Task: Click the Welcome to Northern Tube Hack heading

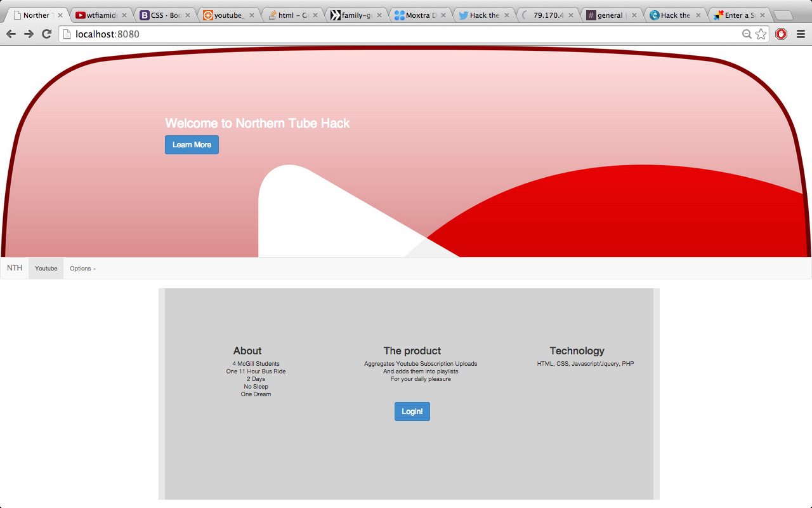Action: point(257,123)
